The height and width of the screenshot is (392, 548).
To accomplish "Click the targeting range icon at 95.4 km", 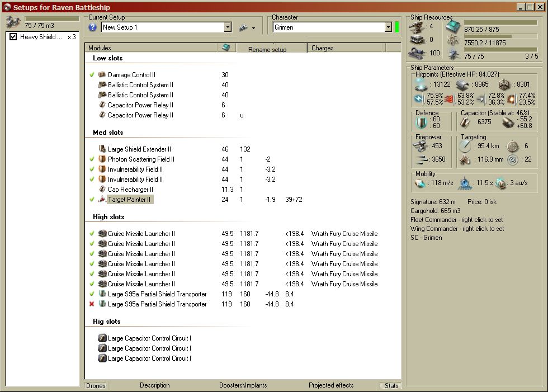I will 465,146.
